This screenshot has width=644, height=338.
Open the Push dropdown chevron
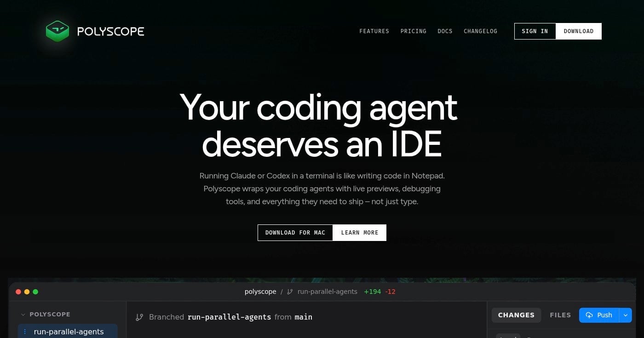coord(626,315)
